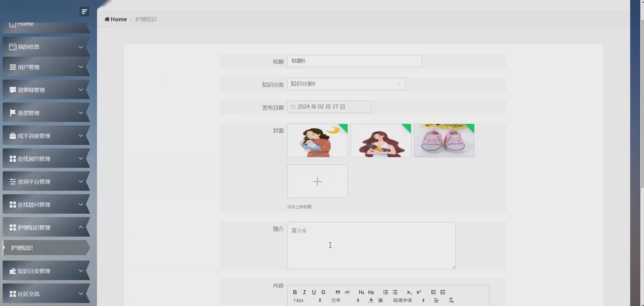Open the 标准字体 font family dropdown
This screenshot has height=306, width=644.
(409, 300)
